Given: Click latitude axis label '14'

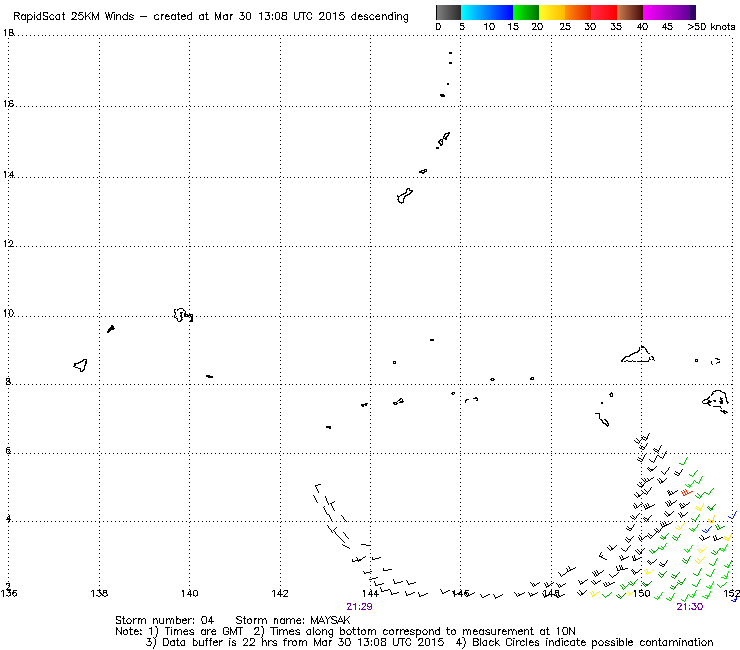Looking at the screenshot, I should point(8,175).
